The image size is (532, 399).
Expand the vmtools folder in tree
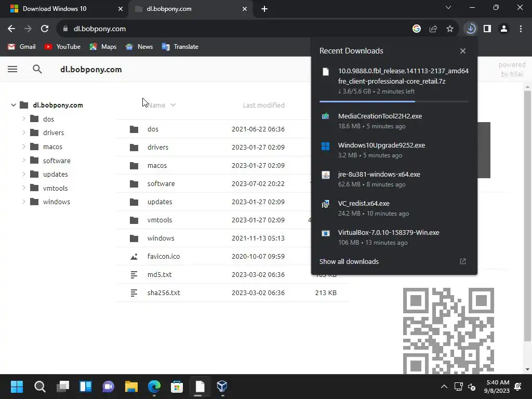point(24,188)
